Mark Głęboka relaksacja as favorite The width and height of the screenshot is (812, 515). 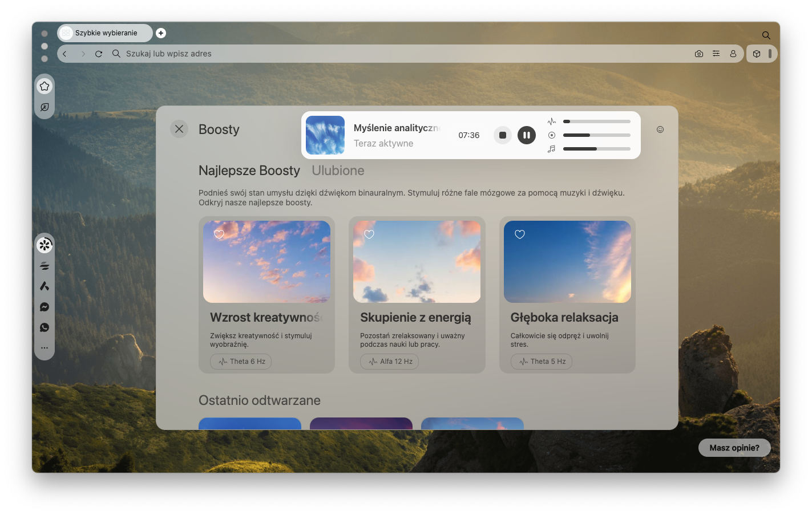pyautogui.click(x=519, y=234)
